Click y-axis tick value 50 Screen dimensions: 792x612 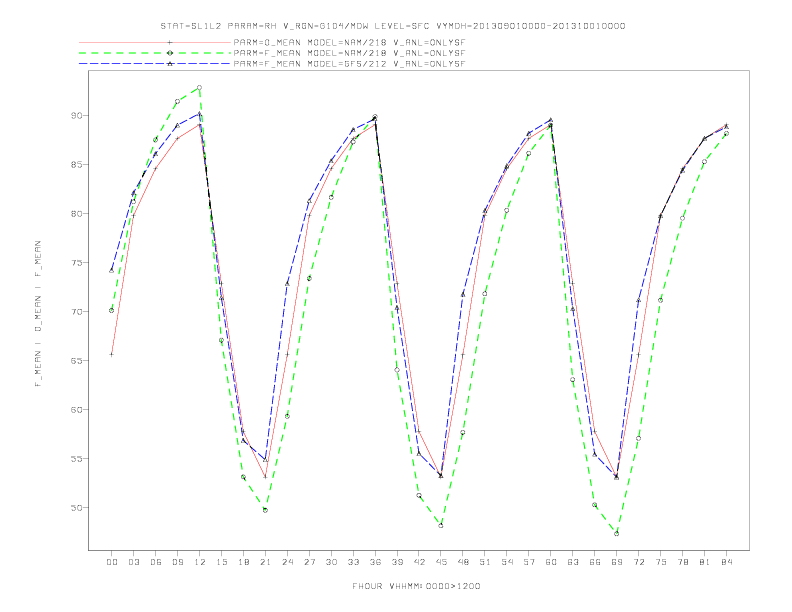(76, 507)
